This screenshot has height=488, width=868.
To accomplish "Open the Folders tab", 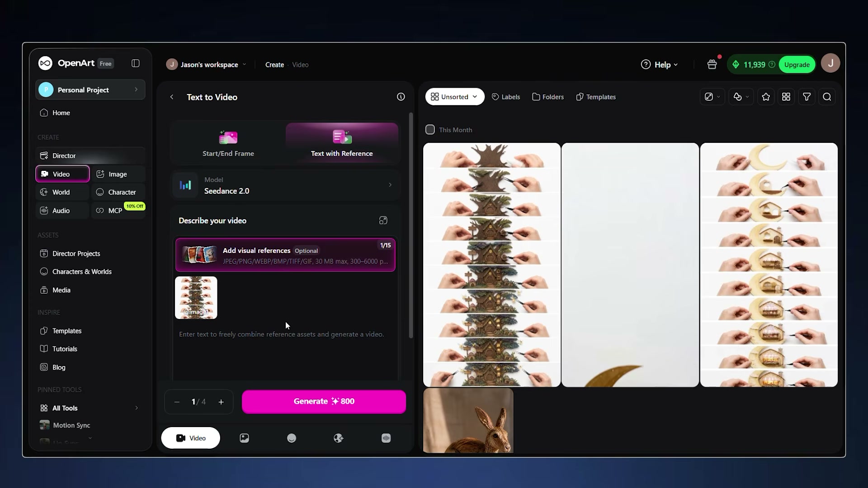I will click(x=548, y=97).
